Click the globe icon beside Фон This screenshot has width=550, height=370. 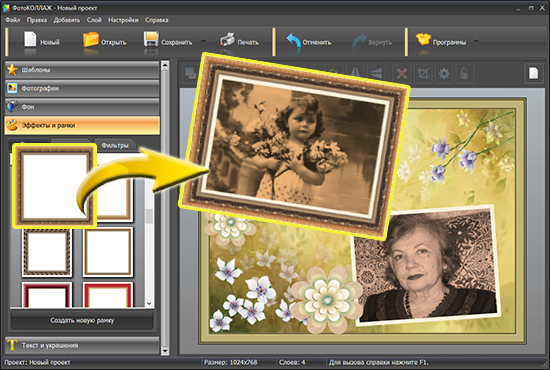coord(12,106)
